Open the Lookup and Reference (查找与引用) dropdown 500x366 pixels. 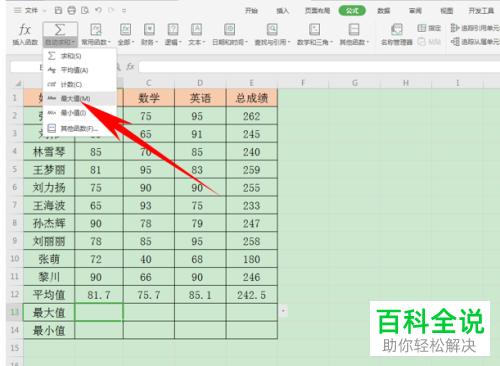pyautogui.click(x=272, y=42)
